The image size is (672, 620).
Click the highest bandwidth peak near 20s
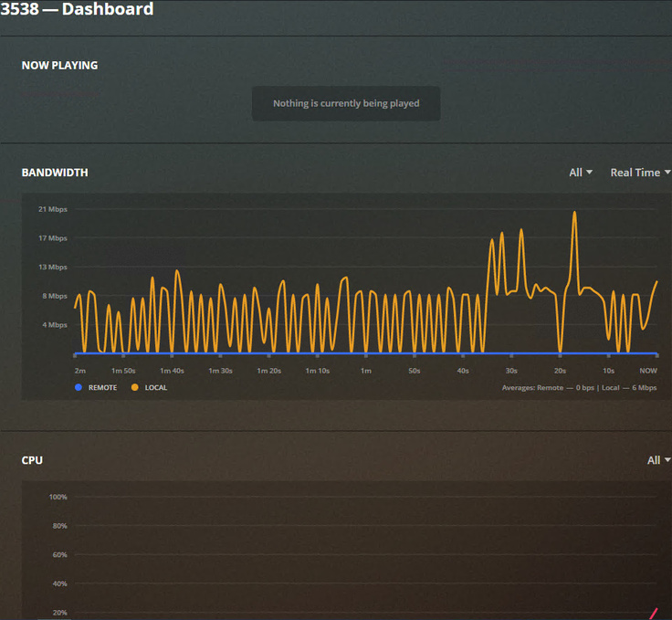tap(574, 213)
